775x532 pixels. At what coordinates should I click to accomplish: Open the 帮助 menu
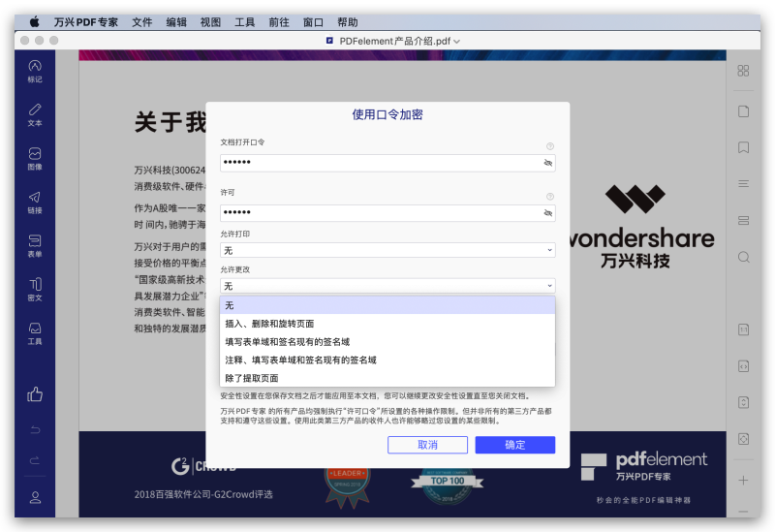[x=348, y=22]
